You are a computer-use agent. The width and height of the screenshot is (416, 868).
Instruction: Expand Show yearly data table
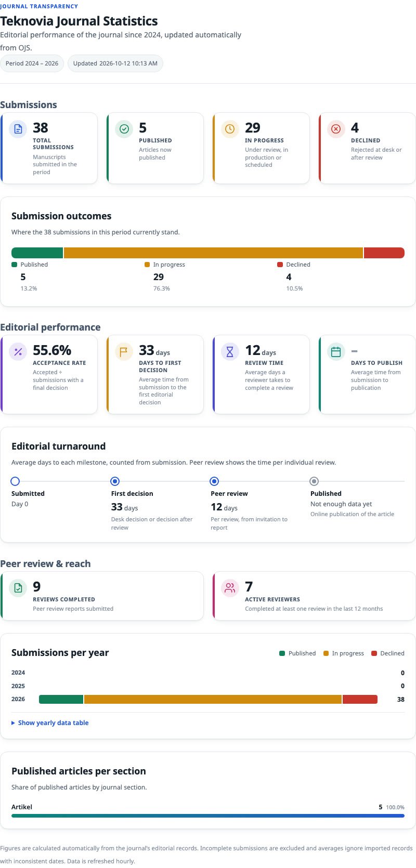click(50, 723)
